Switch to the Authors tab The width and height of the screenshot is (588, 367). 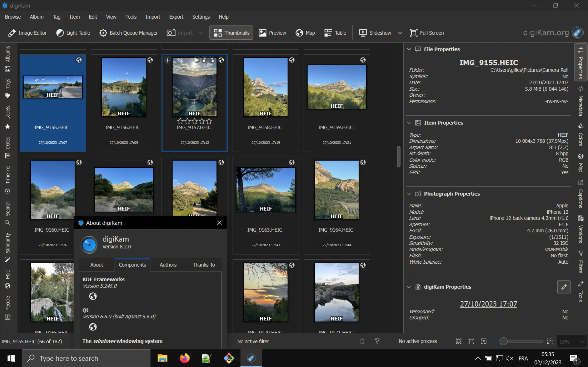coord(168,265)
